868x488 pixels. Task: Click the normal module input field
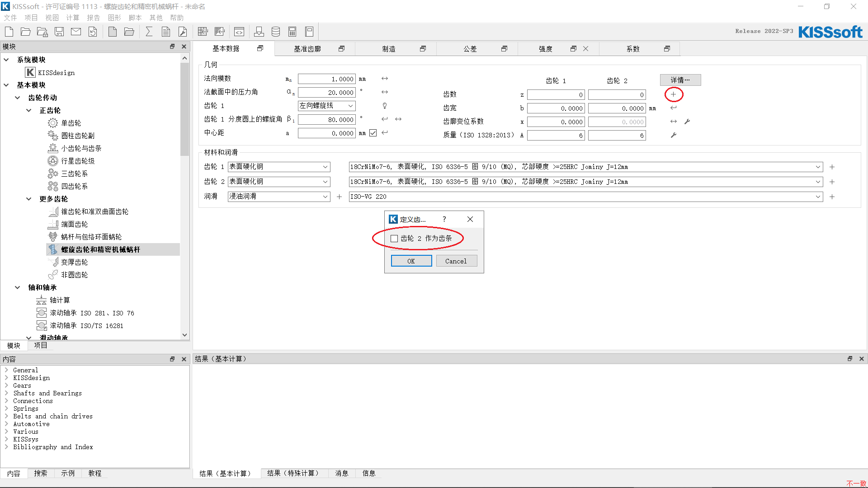click(327, 79)
